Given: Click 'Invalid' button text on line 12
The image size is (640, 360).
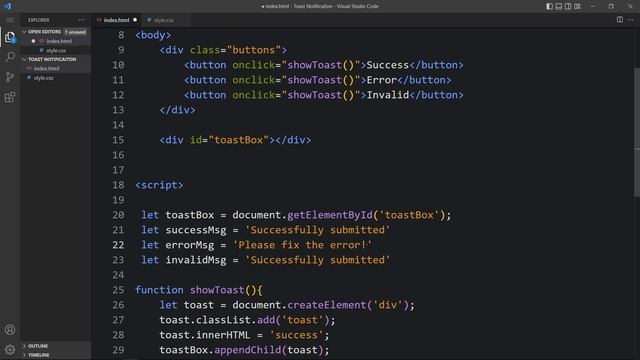Looking at the screenshot, I should click(387, 95).
